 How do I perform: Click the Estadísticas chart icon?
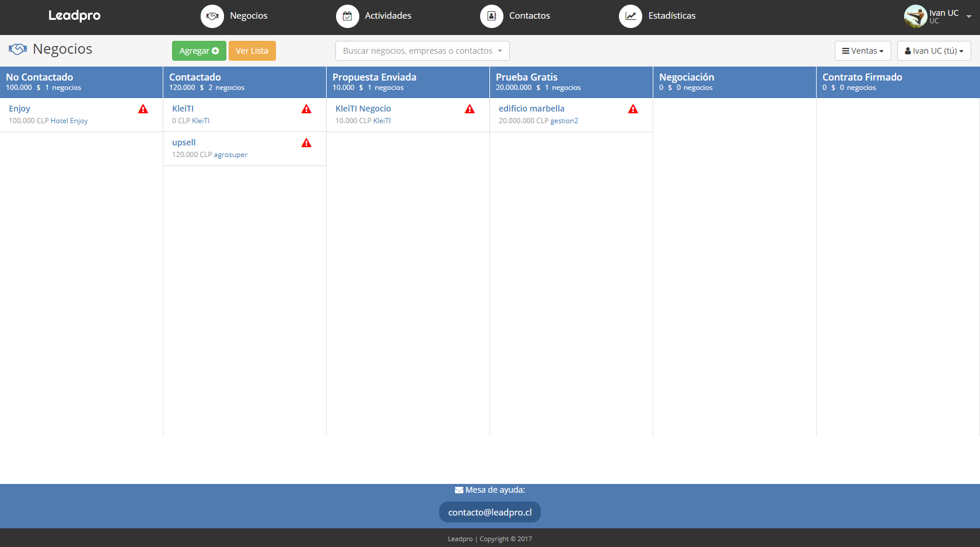pos(631,16)
